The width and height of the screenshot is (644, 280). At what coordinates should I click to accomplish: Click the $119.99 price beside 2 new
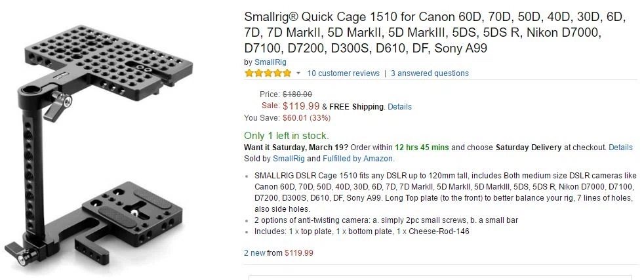[299, 253]
